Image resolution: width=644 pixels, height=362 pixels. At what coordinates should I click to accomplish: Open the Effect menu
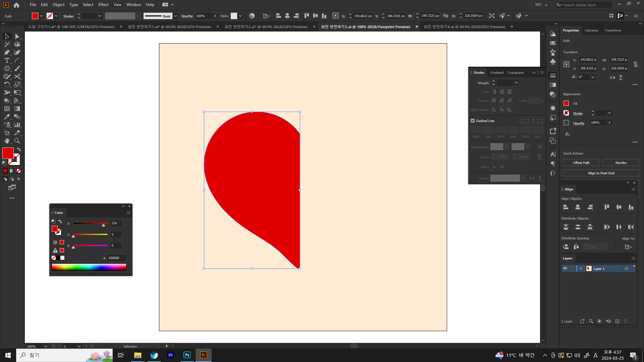(103, 5)
